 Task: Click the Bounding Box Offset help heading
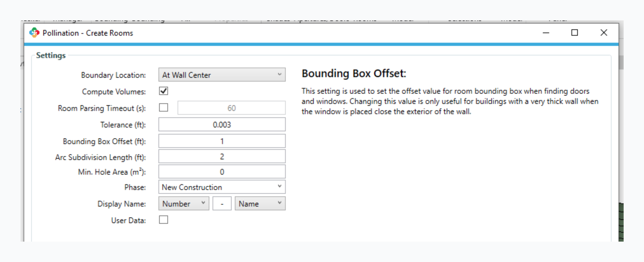coord(354,74)
